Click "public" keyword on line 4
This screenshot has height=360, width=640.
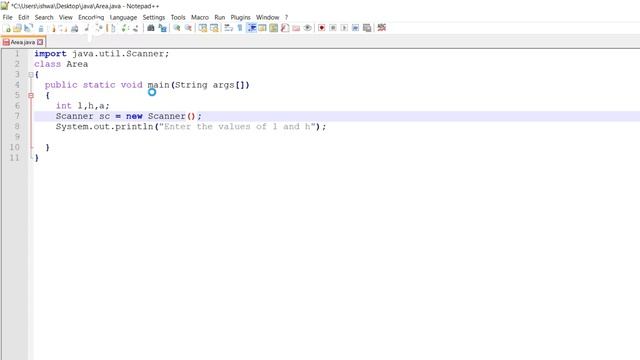click(x=61, y=85)
